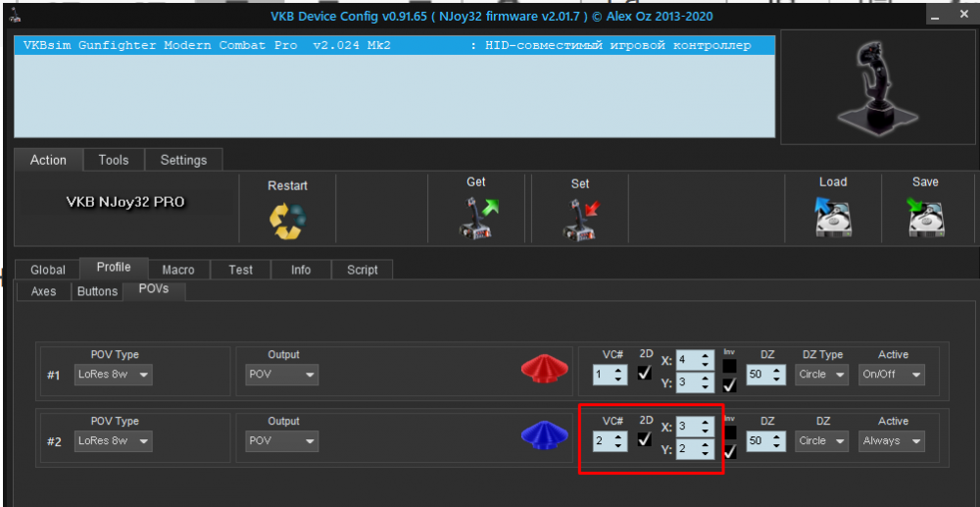Click the Save hard drive icon
Screen dimensions: 980x507
(x=926, y=217)
